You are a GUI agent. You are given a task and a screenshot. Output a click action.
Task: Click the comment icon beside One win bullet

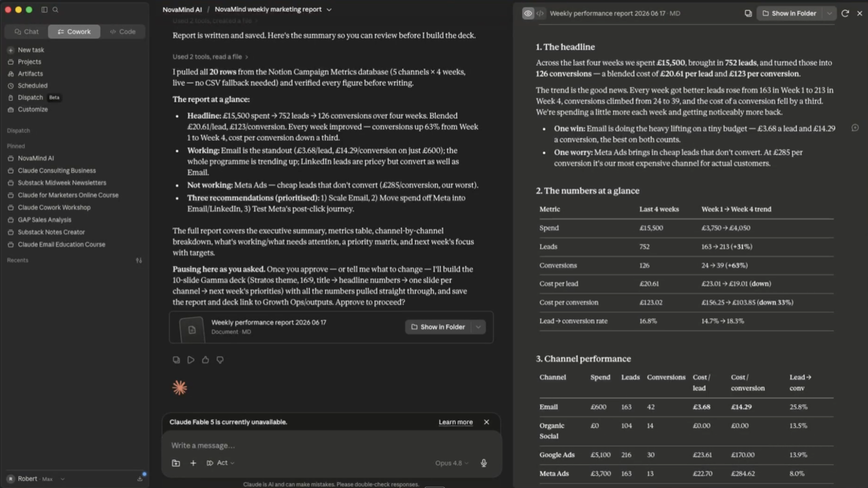coord(855,128)
